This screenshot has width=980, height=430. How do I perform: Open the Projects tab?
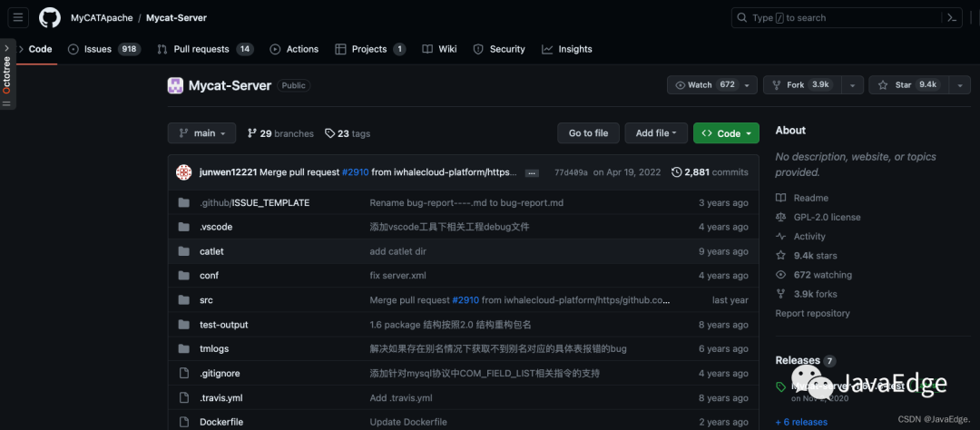[x=370, y=49]
